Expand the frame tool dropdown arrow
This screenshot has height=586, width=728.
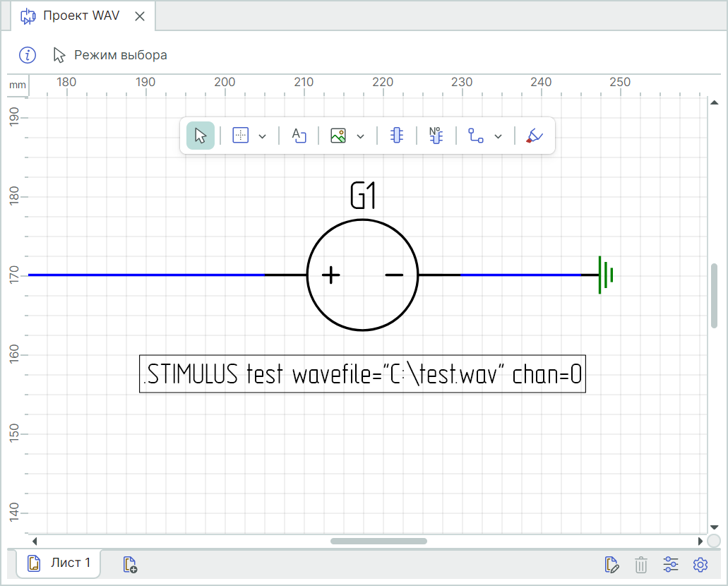tap(263, 136)
